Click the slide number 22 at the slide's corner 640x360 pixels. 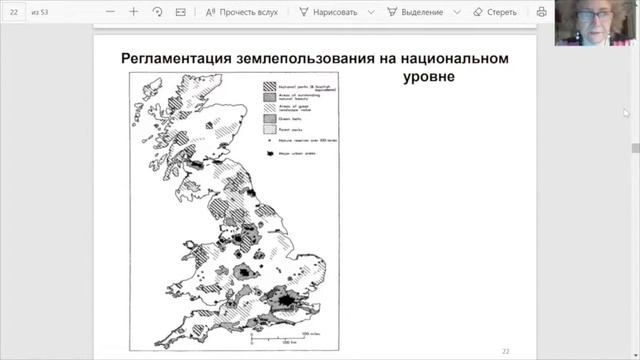tap(505, 351)
